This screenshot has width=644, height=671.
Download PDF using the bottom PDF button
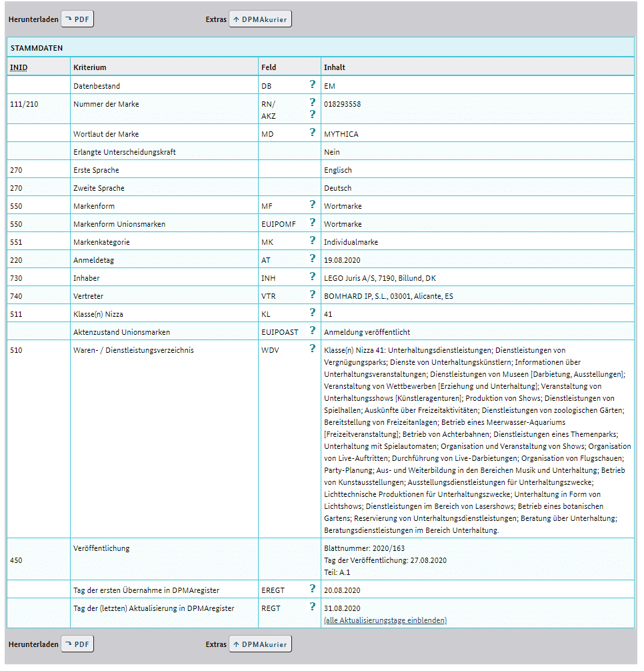[77, 644]
